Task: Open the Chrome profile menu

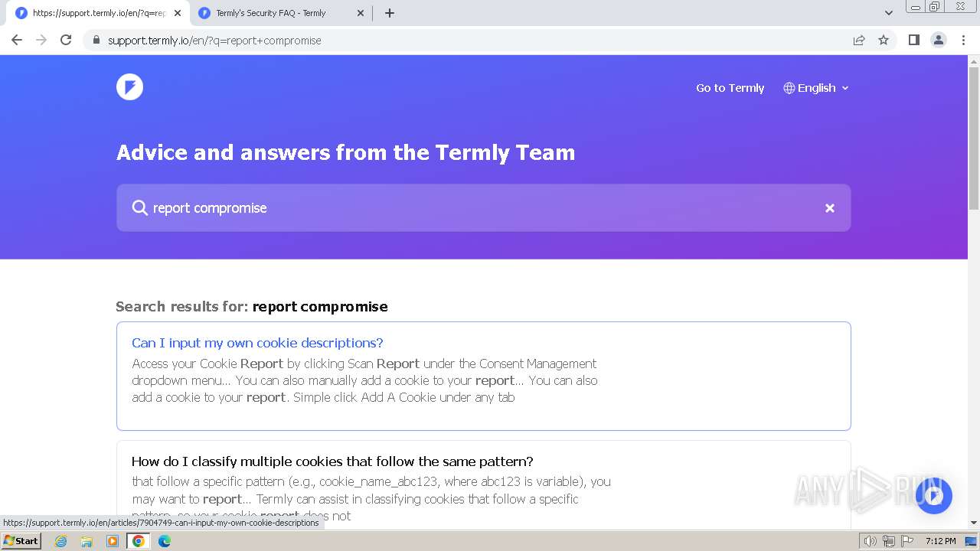Action: pyautogui.click(x=939, y=40)
